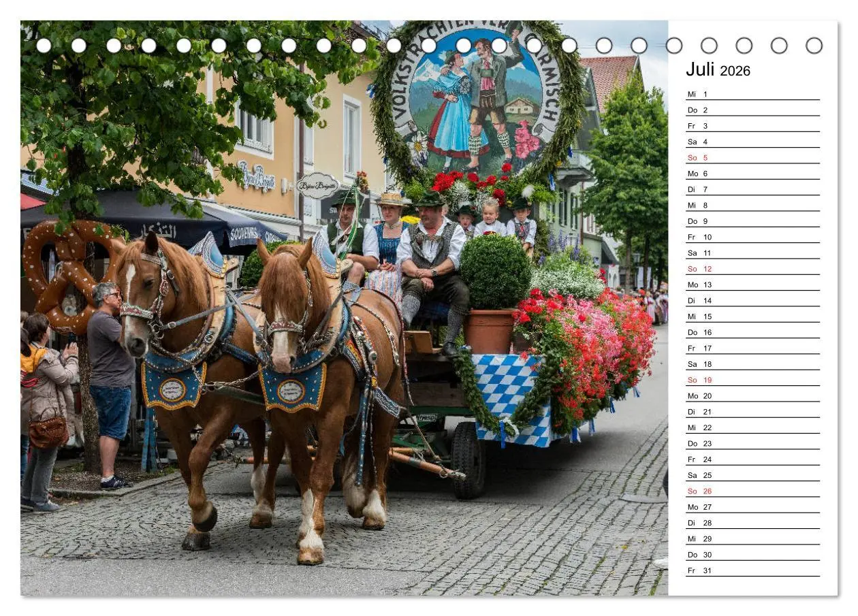Select the date row 'Sa 25'
Screen dimensions: 858x616
click(x=752, y=475)
